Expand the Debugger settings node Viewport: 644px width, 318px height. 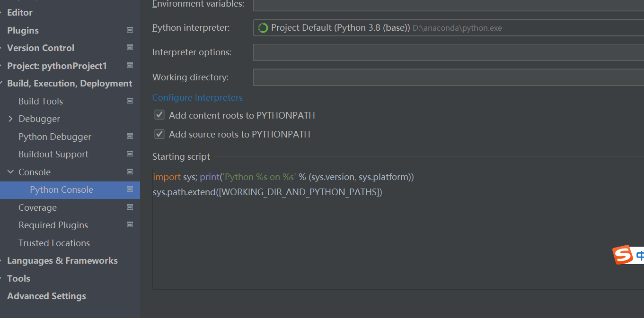coord(10,119)
